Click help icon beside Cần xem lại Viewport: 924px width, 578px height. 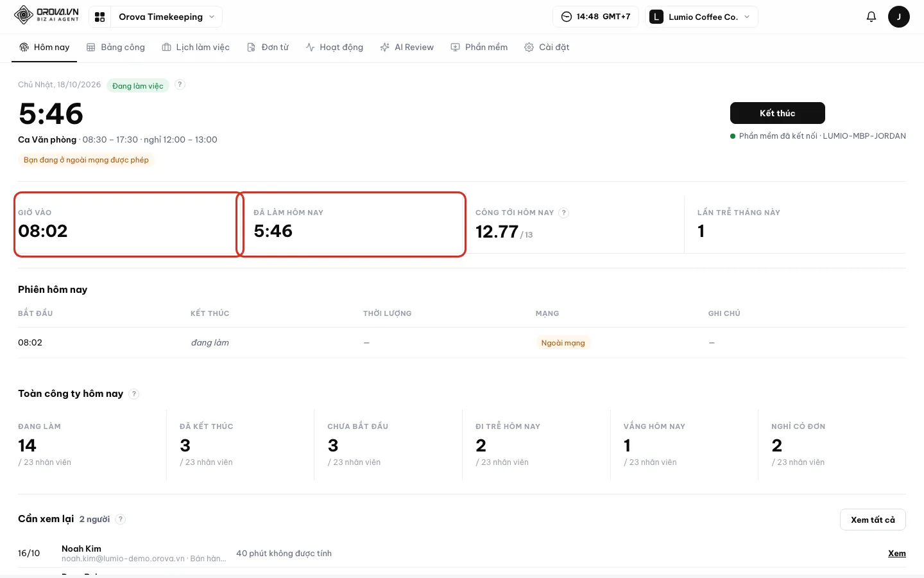121,519
